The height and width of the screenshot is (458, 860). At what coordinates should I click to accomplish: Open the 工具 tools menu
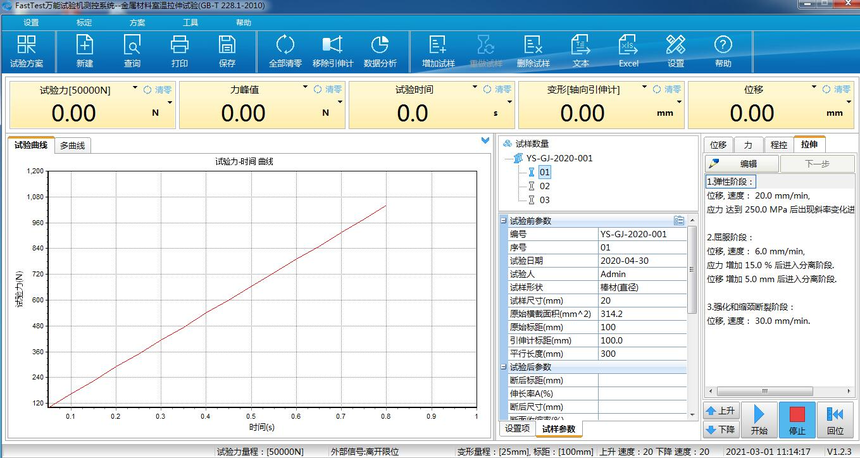190,22
